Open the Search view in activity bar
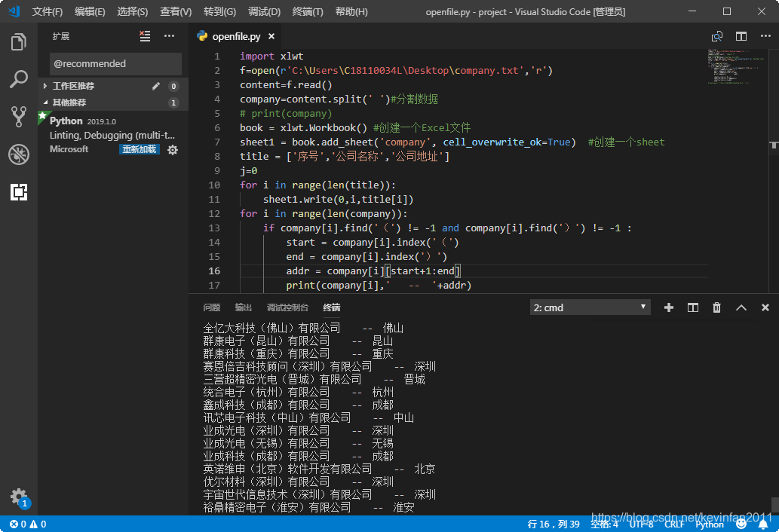This screenshot has width=779, height=532. [18, 79]
